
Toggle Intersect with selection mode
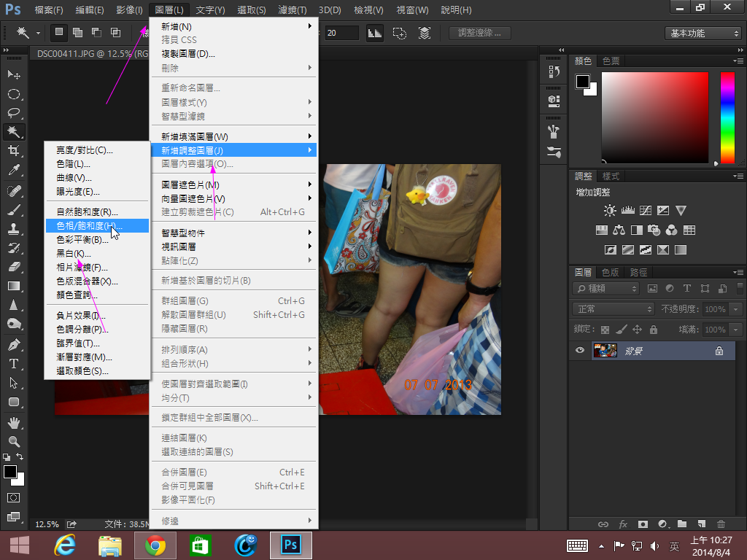tap(115, 32)
